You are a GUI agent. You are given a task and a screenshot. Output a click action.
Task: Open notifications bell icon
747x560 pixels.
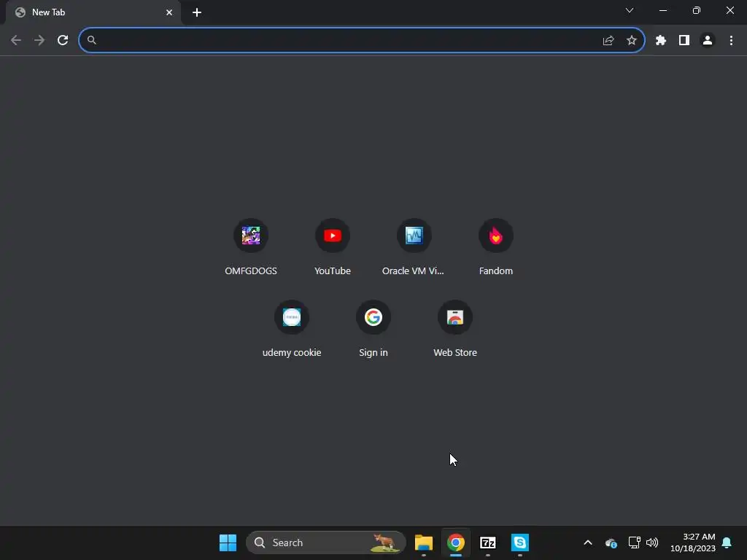click(727, 542)
